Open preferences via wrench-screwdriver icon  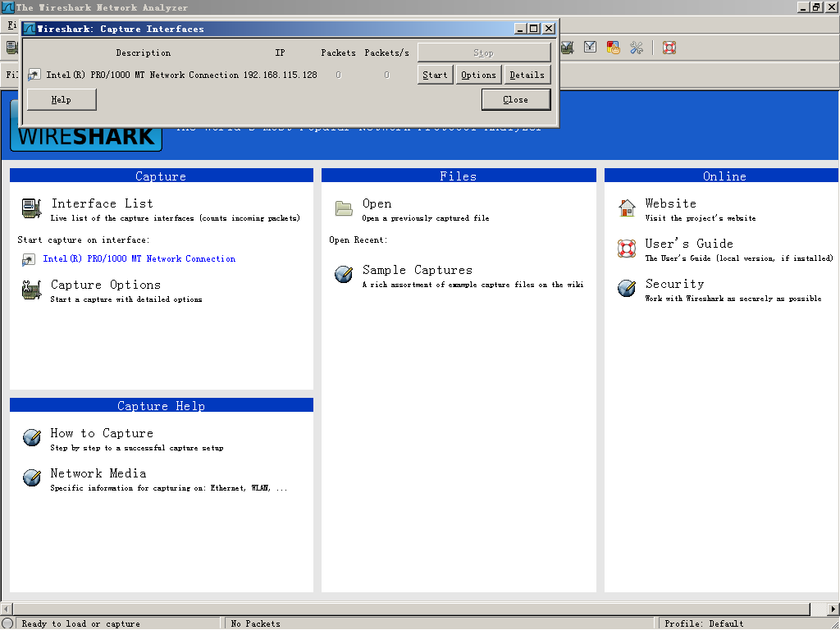click(637, 48)
